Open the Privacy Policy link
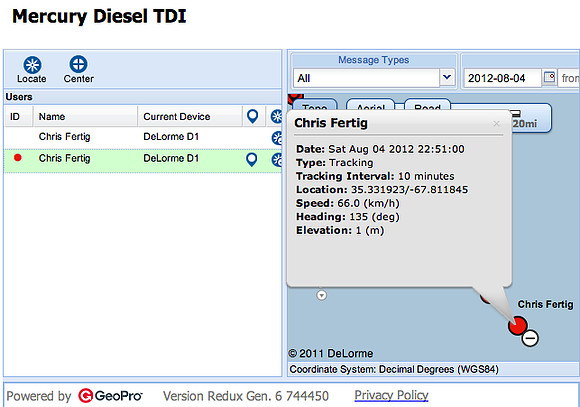580x407 pixels. tap(391, 396)
